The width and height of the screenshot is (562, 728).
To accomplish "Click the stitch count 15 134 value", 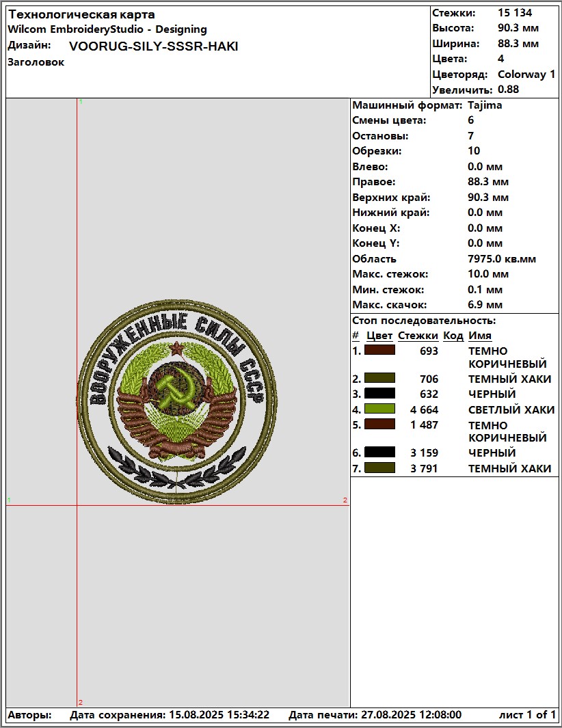I will pyautogui.click(x=515, y=12).
